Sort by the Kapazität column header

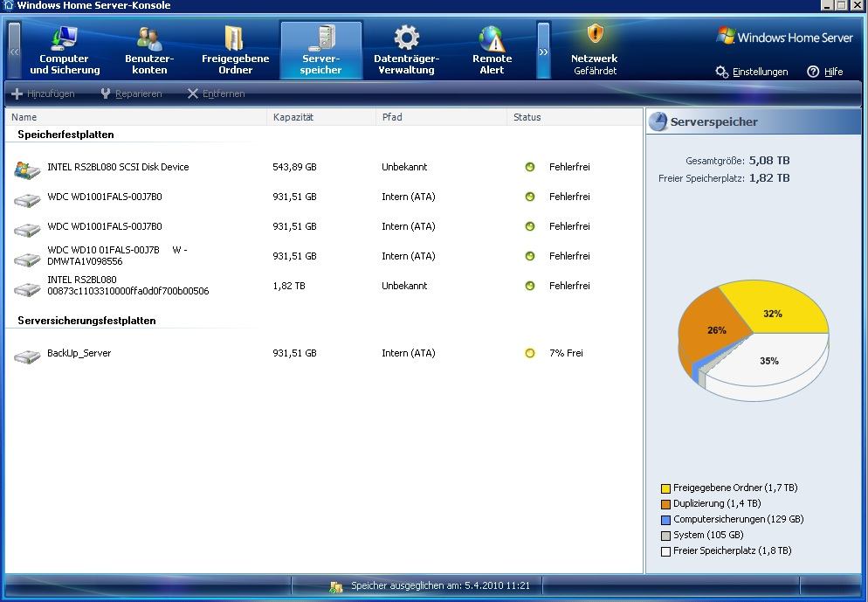[321, 117]
